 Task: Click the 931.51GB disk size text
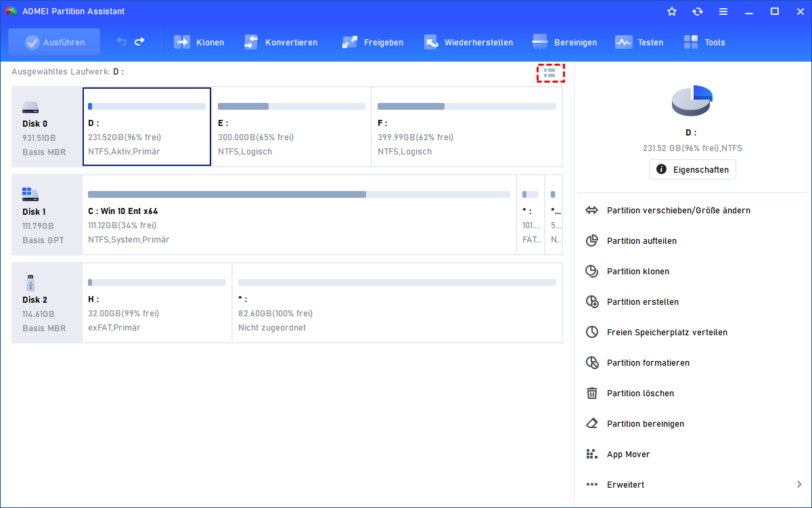[x=39, y=138]
